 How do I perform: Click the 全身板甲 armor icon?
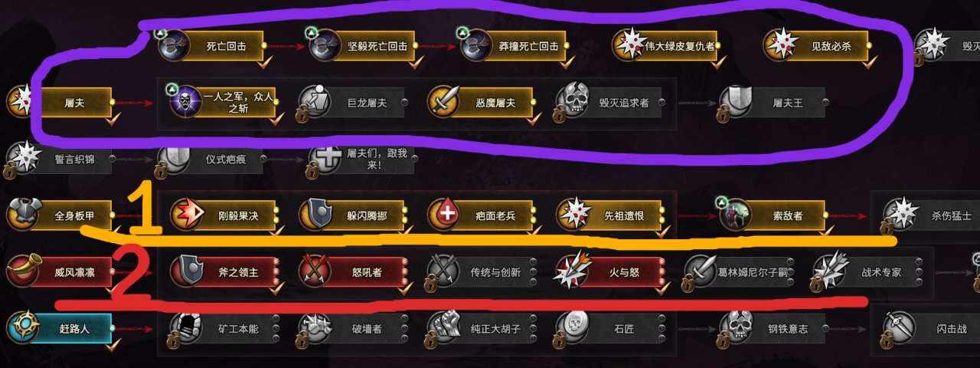[x=22, y=215]
